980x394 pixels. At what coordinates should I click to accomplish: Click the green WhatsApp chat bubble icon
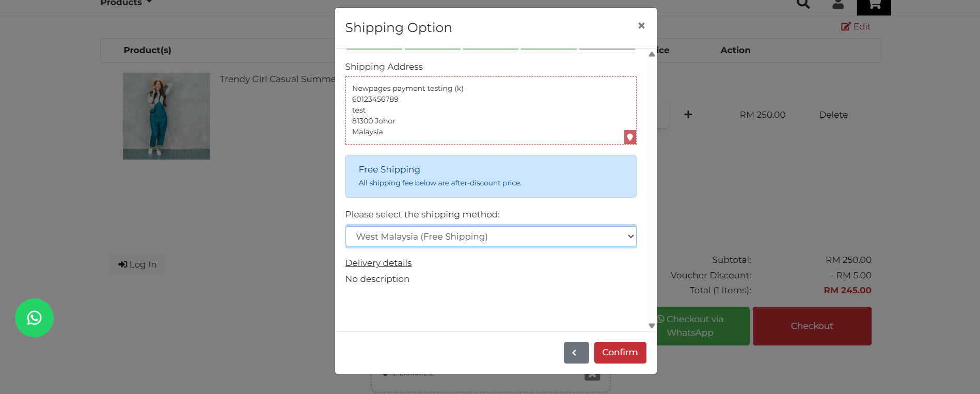(x=34, y=318)
